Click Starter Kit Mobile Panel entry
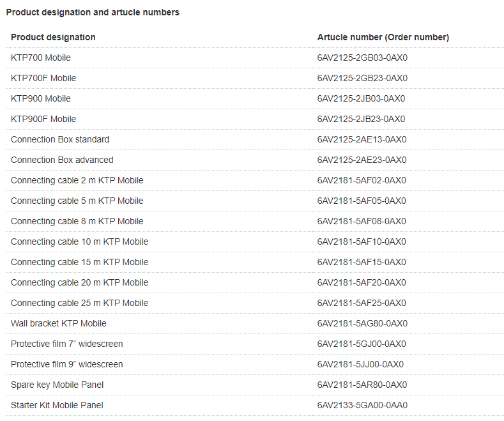This screenshot has height=421, width=504. [57, 405]
